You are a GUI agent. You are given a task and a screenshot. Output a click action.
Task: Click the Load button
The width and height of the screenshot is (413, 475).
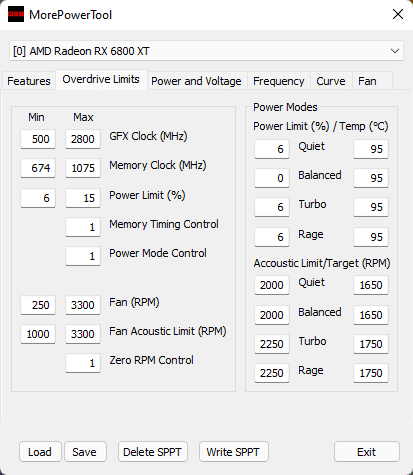40,452
